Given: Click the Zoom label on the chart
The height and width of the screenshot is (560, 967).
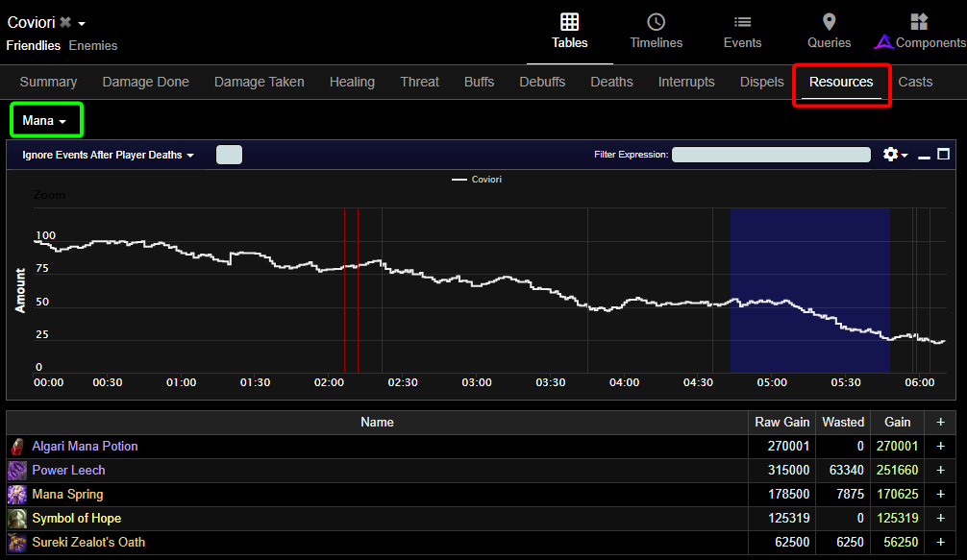Looking at the screenshot, I should 49,195.
